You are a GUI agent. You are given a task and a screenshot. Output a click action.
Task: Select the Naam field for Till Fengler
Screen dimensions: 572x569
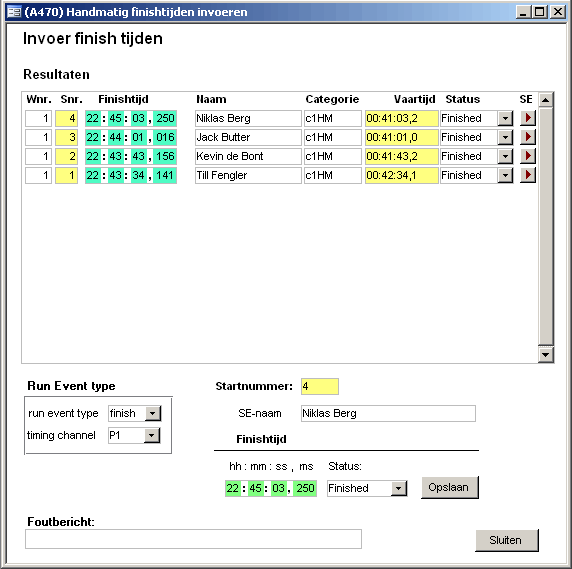(248, 175)
